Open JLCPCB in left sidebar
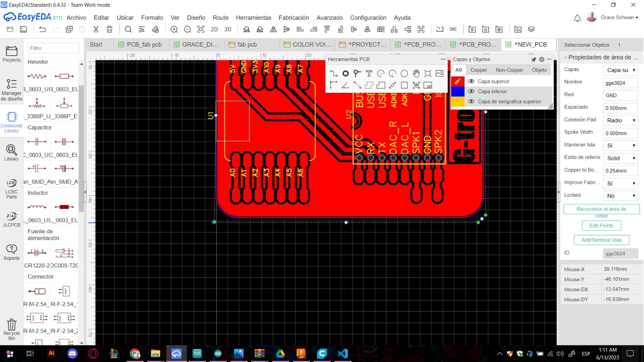The image size is (644, 362). pyautogui.click(x=12, y=220)
